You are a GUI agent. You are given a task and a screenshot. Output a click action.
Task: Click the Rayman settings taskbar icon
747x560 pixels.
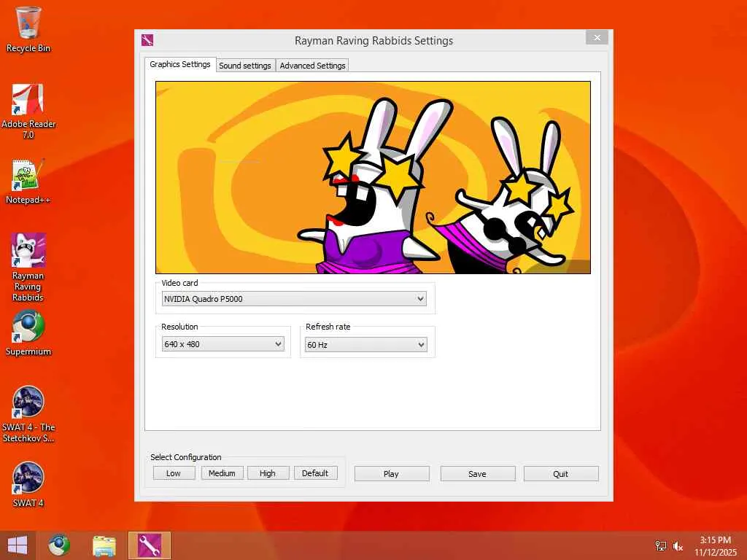(x=149, y=545)
